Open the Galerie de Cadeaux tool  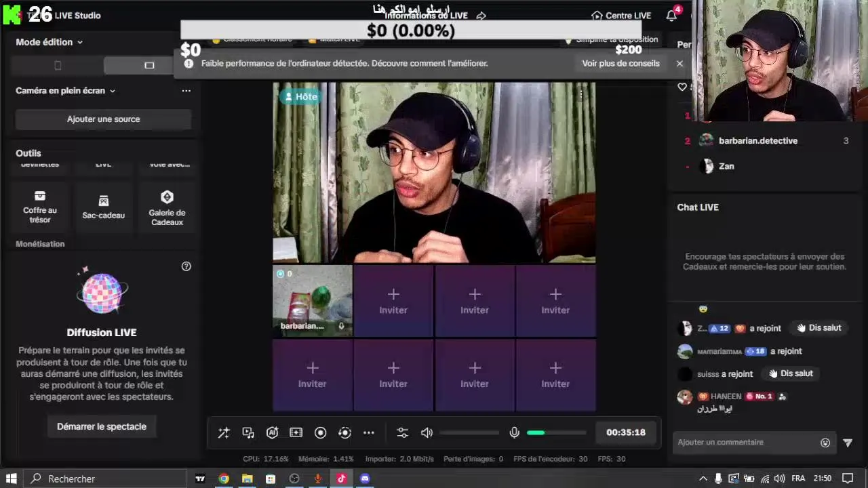(167, 207)
